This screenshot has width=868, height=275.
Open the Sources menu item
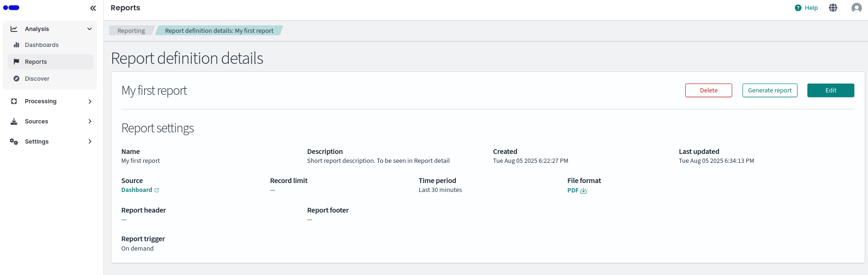[x=50, y=122]
